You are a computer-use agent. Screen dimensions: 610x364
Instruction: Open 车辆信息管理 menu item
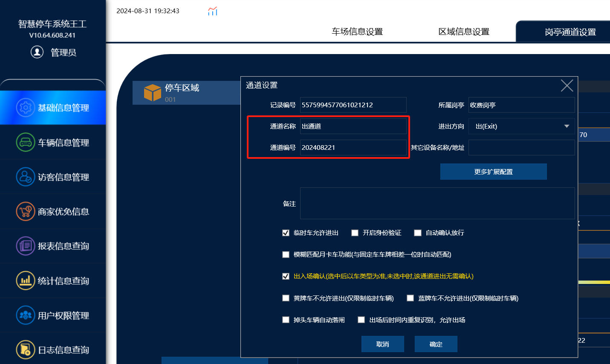click(53, 142)
